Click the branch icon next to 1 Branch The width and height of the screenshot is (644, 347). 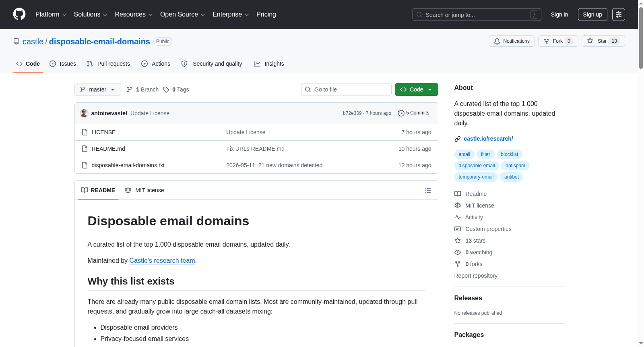click(x=130, y=89)
